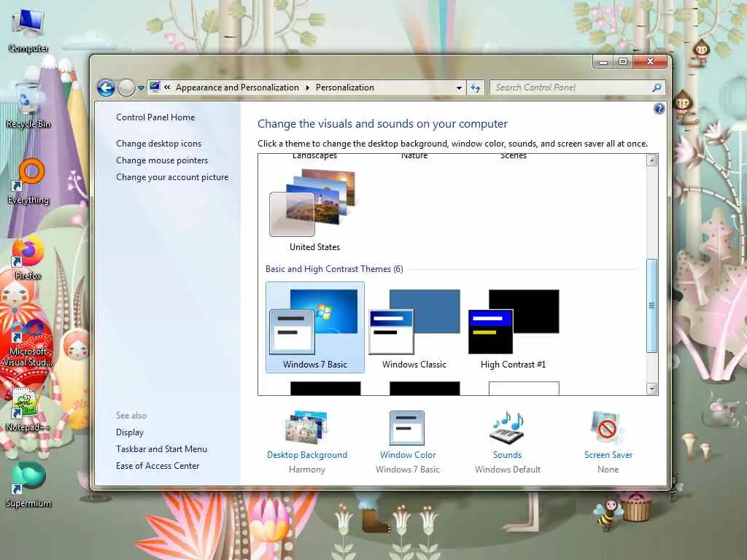This screenshot has width=747, height=560.
Task: Click the Window Color text link
Action: click(408, 455)
